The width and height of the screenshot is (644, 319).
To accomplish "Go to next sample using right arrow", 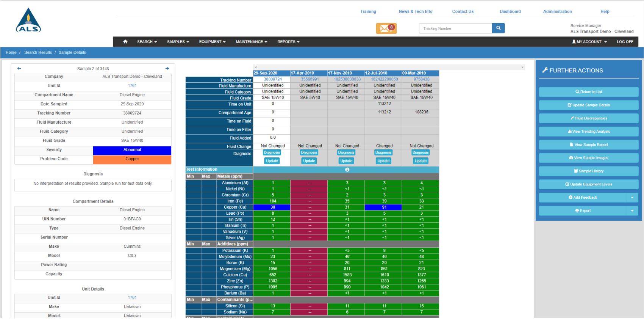I will point(167,69).
